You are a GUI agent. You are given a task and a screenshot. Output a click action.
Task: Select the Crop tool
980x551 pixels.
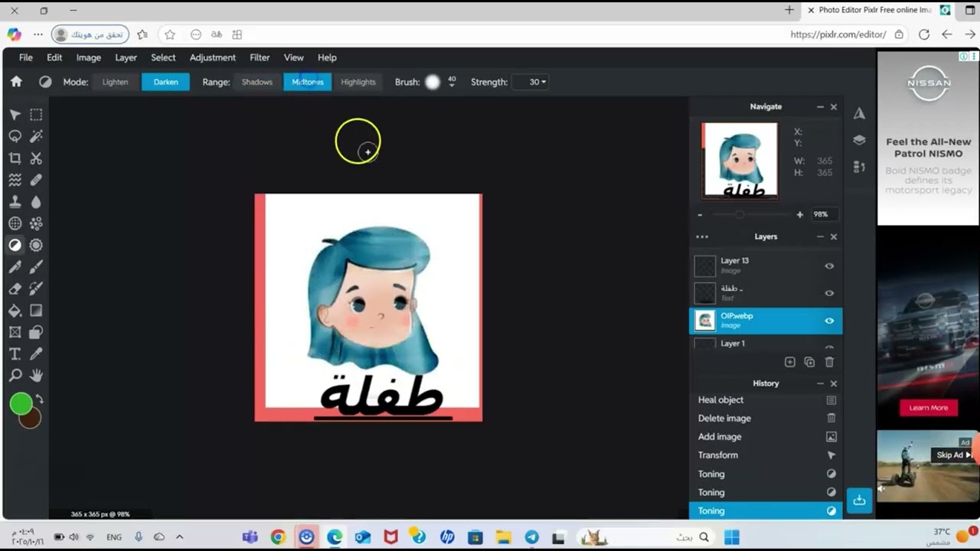pos(15,158)
